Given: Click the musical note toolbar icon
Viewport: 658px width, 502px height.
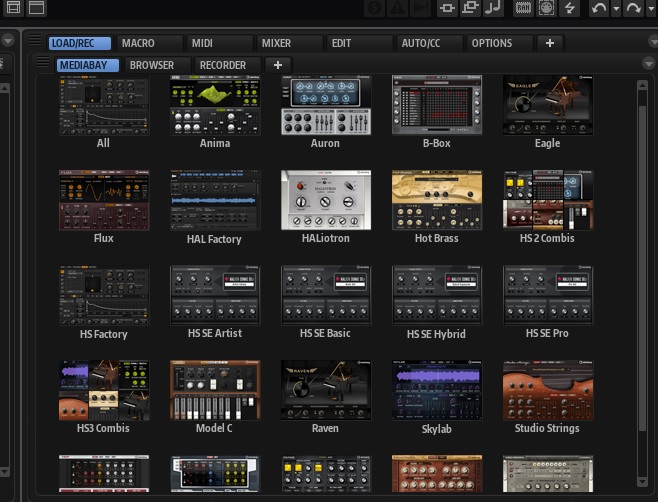Looking at the screenshot, I should pos(494,8).
